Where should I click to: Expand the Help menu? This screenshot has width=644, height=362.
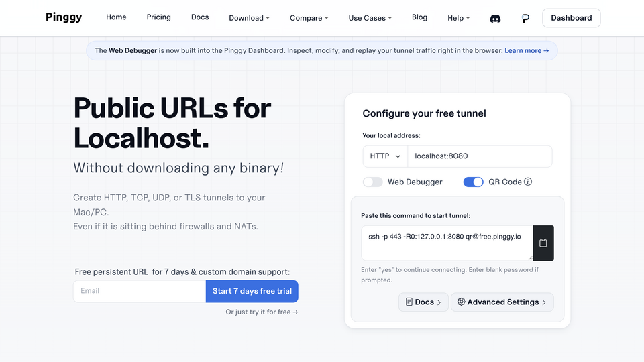458,18
